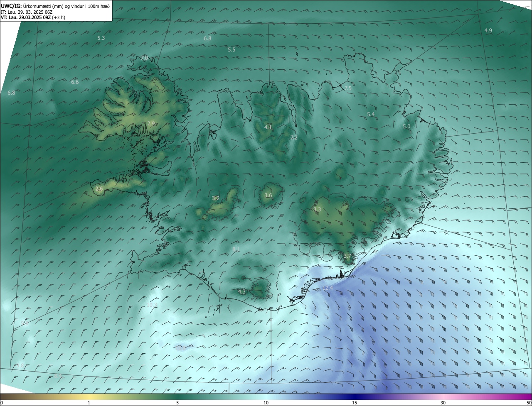Click the 5.3 value label on the map
The width and height of the screenshot is (532, 406).
click(x=101, y=38)
